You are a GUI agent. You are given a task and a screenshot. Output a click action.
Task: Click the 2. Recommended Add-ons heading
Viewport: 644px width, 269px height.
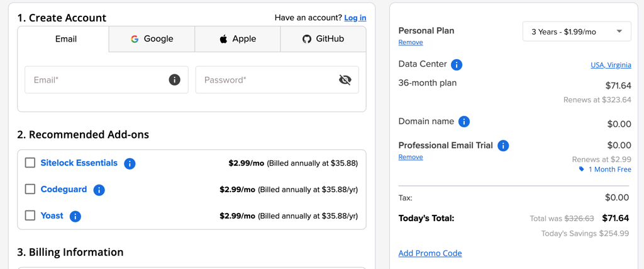pos(83,135)
